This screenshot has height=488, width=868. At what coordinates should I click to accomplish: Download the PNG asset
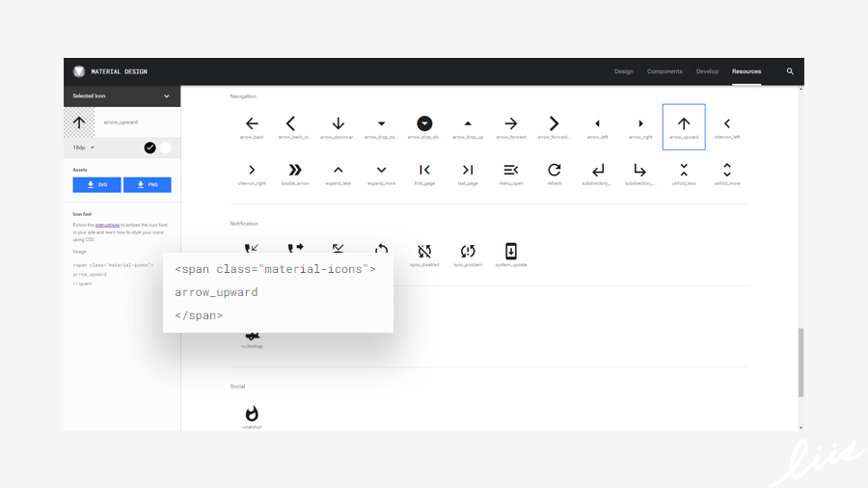tap(148, 185)
